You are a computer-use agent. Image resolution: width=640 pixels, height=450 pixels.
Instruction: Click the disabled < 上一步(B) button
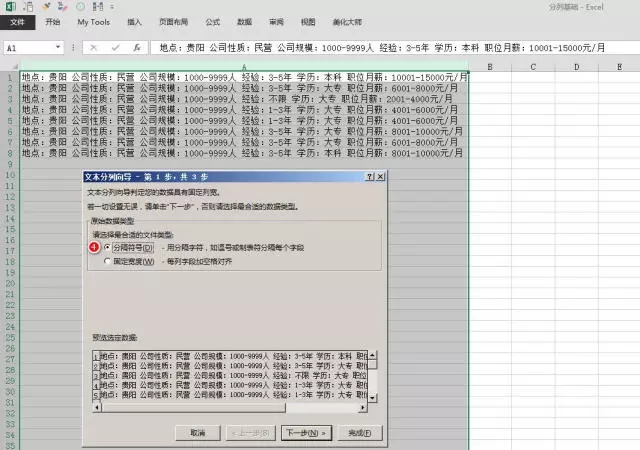pos(251,433)
